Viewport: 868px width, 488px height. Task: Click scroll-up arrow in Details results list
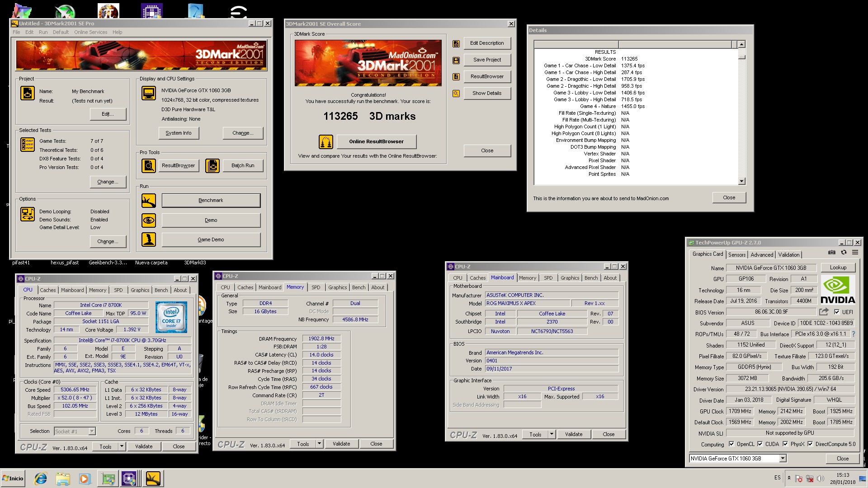click(x=741, y=44)
